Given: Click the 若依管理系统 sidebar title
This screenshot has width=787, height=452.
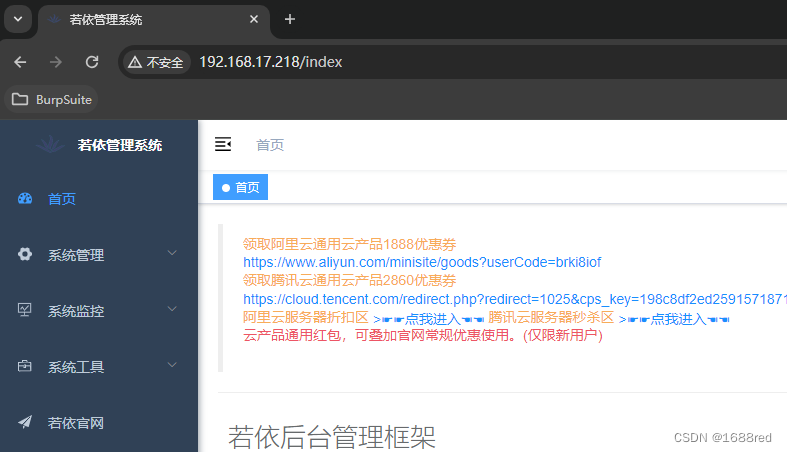Looking at the screenshot, I should tap(120, 145).
